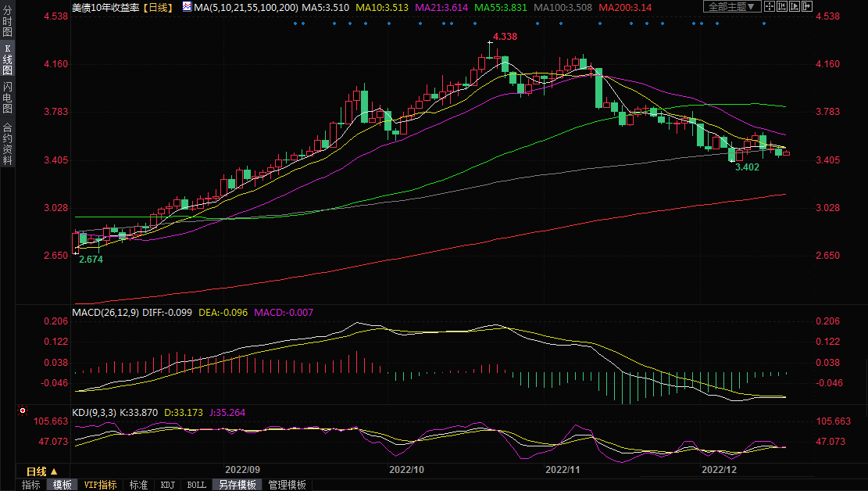Screen dimensions: 868x491
Task: Select the 指标 bottom tab
Action: tap(31, 485)
